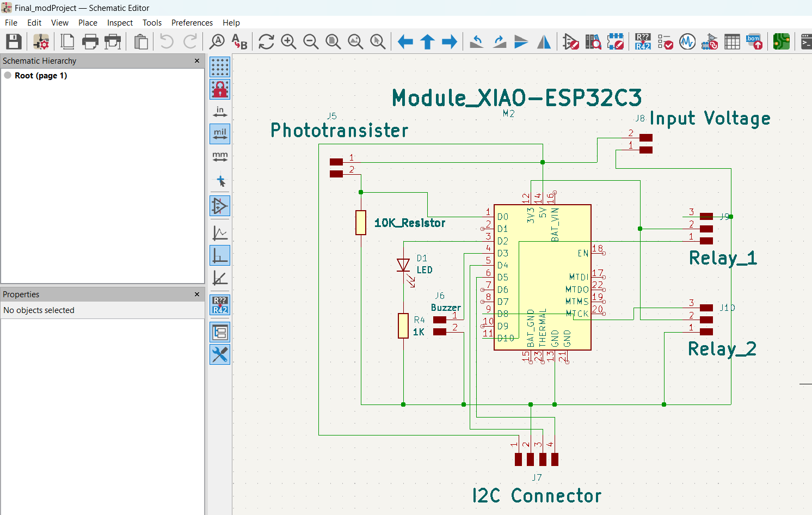The width and height of the screenshot is (812, 515).
Task: Set 45-degree line drawing mode
Action: 220,278
